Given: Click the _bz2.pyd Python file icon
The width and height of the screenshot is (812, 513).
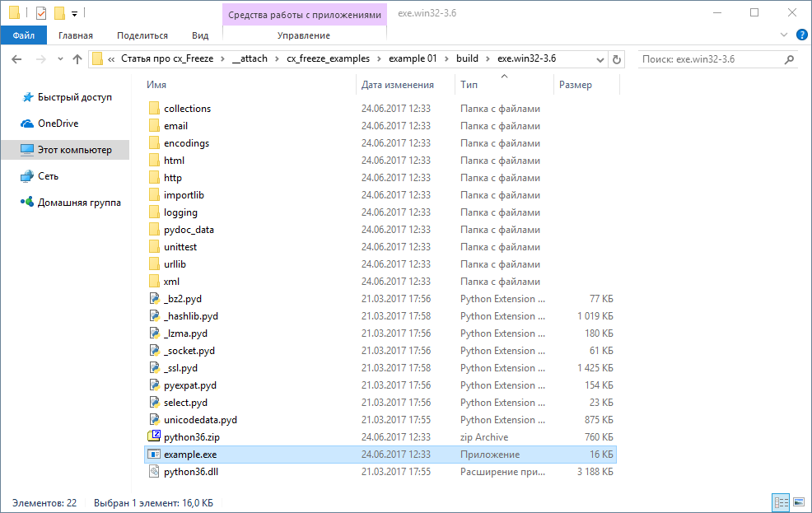Looking at the screenshot, I should (154, 299).
